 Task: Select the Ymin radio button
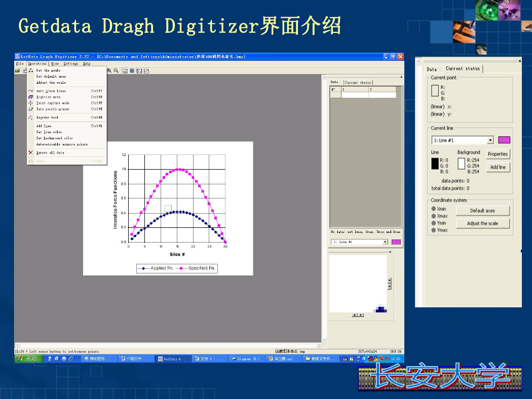(x=434, y=223)
